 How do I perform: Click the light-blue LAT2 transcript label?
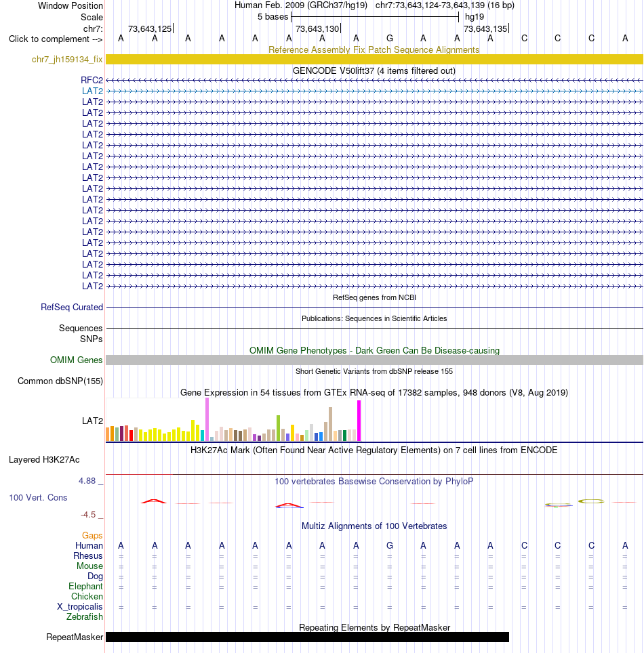pyautogui.click(x=93, y=91)
